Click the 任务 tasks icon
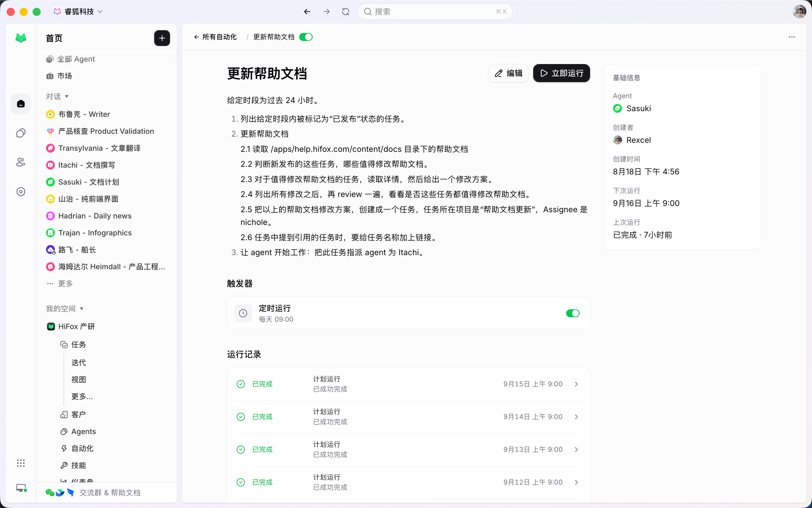812x508 pixels. click(x=64, y=345)
